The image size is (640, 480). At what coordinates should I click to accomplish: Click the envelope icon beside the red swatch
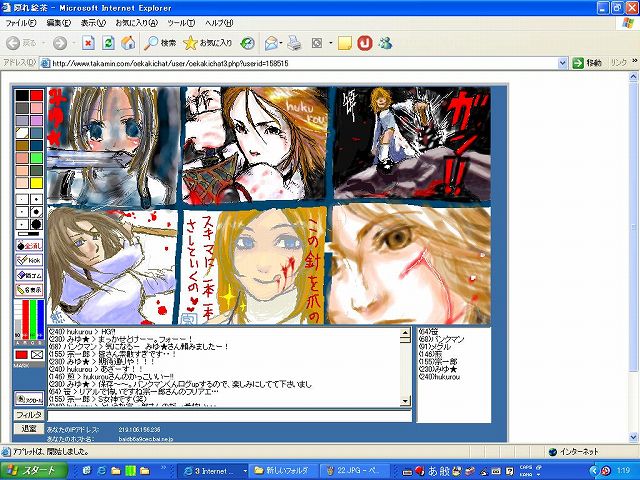[x=37, y=355]
